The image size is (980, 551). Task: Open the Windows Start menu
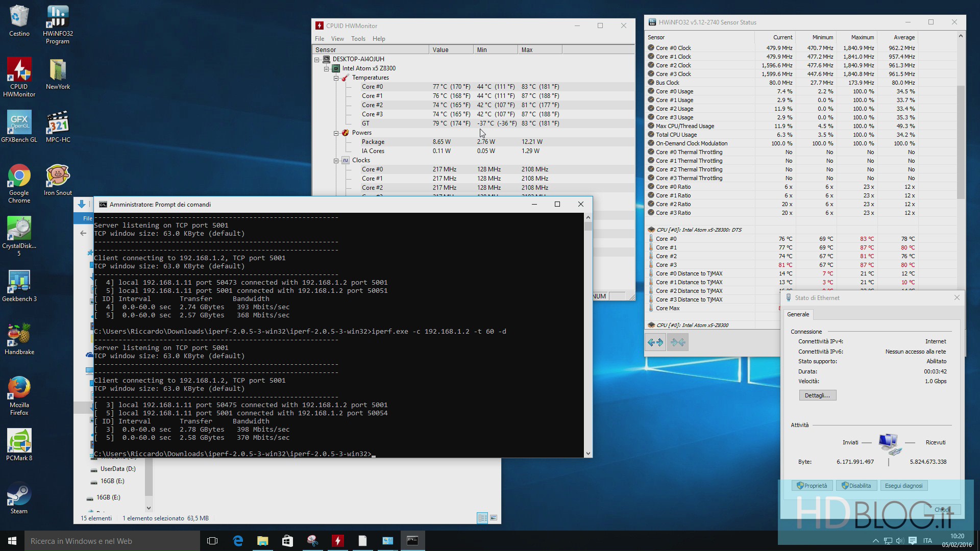12,541
